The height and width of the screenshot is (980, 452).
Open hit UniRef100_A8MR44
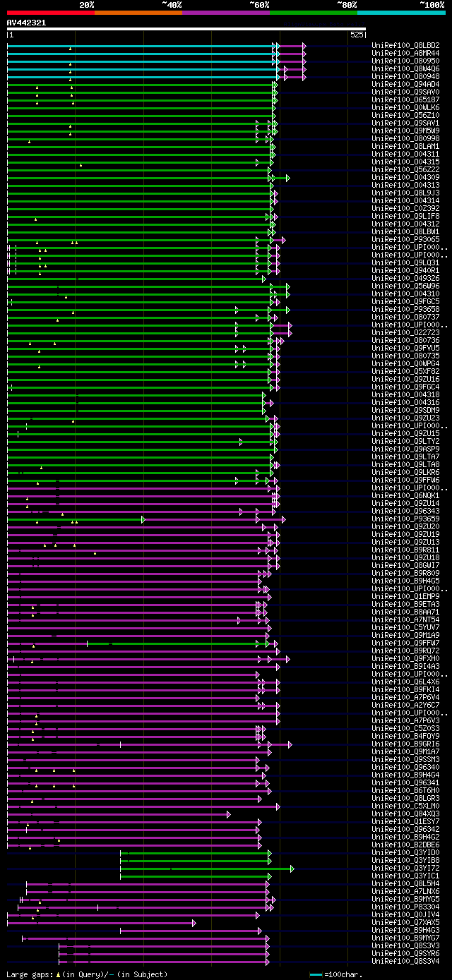coord(405,54)
